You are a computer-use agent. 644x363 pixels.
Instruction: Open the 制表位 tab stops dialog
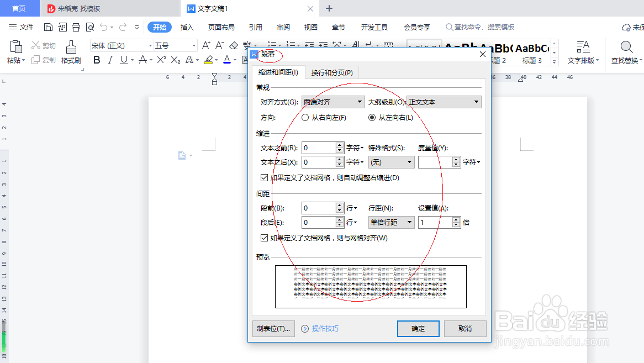click(273, 328)
